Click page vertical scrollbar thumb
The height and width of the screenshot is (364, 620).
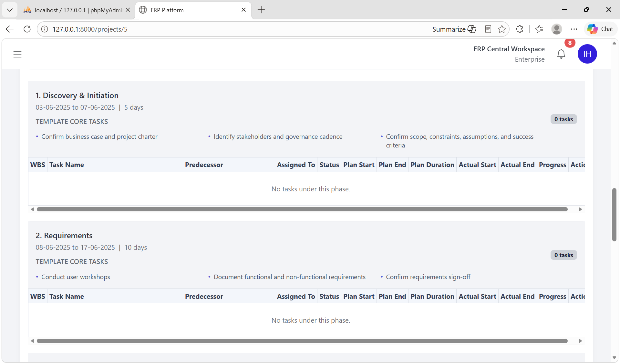click(614, 215)
